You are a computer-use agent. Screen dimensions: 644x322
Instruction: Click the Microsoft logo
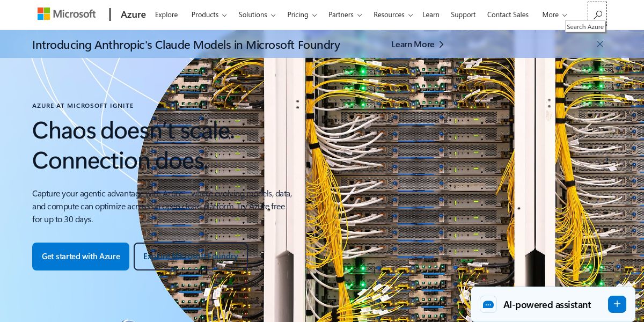(67, 14)
